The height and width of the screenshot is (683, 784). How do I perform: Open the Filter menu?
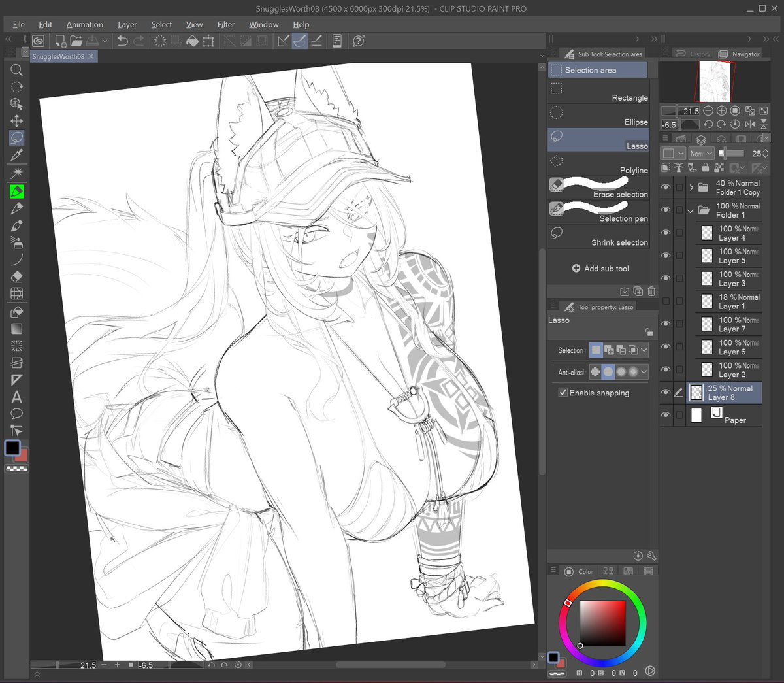(226, 24)
